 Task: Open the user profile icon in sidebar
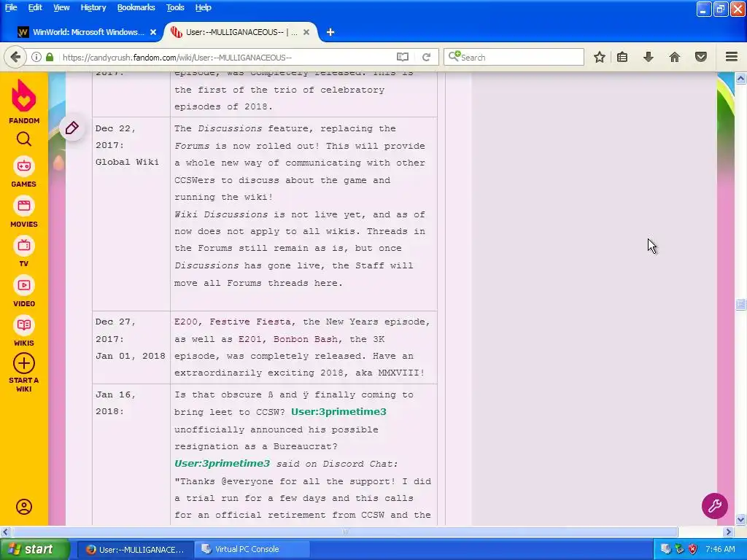tap(24, 507)
